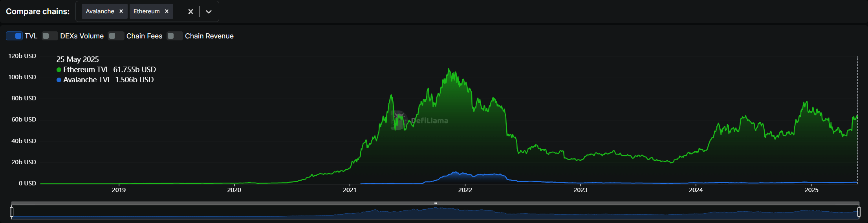The image size is (868, 223).
Task: Open the chain selection dropdown arrow
Action: [209, 12]
